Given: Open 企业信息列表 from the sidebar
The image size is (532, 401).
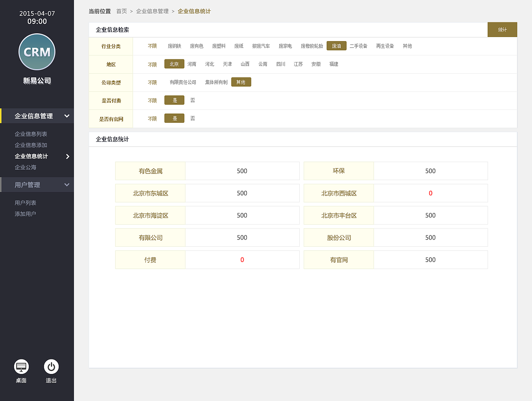Looking at the screenshot, I should coord(31,134).
